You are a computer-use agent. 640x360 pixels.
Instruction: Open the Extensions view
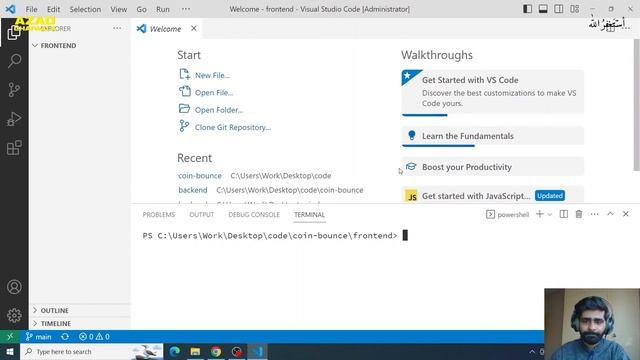[14, 148]
